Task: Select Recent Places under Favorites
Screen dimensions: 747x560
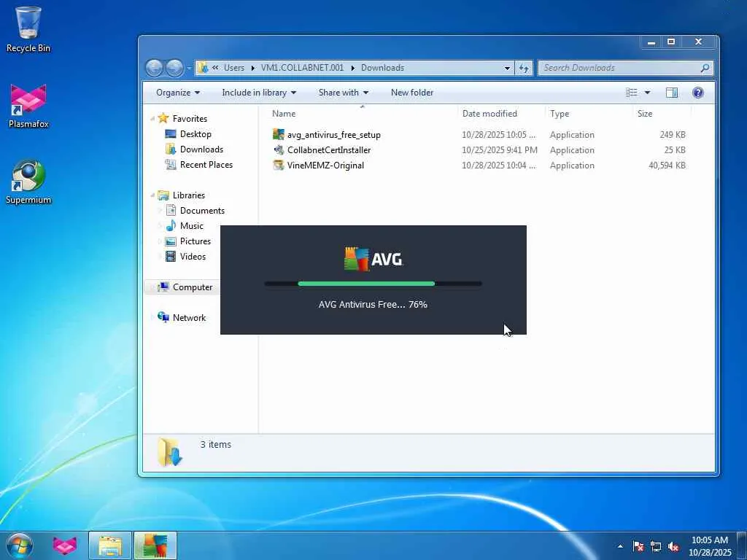Action: [x=206, y=164]
